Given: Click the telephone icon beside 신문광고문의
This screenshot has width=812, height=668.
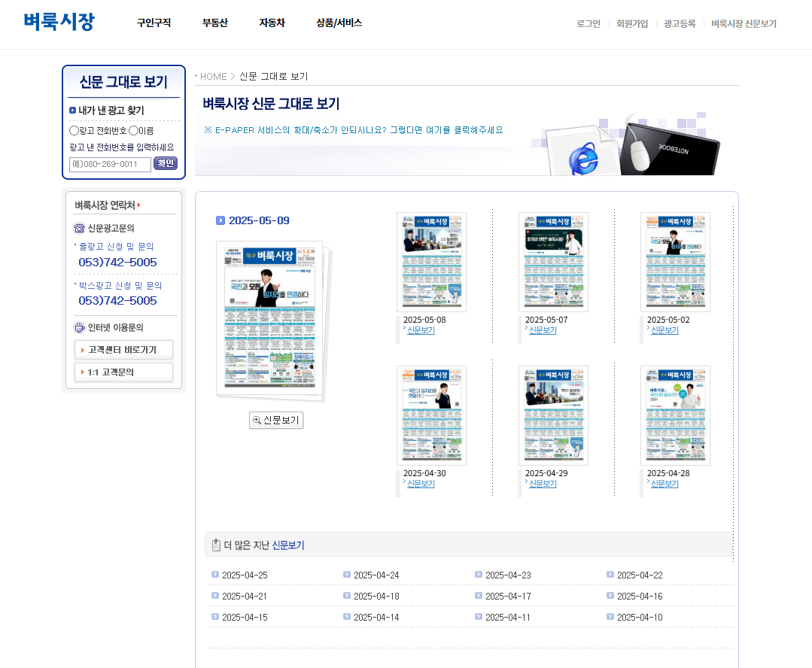Looking at the screenshot, I should [x=79, y=229].
